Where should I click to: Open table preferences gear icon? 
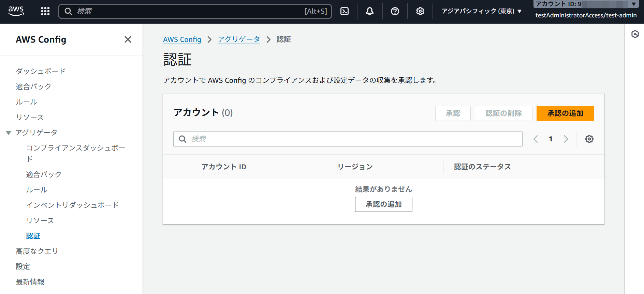[589, 139]
